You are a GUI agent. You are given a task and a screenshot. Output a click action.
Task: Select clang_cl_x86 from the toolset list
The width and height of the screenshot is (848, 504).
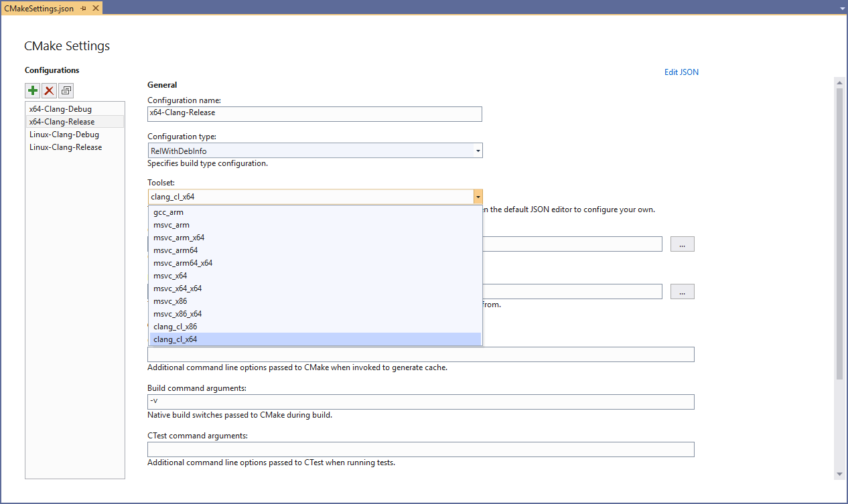[175, 326]
